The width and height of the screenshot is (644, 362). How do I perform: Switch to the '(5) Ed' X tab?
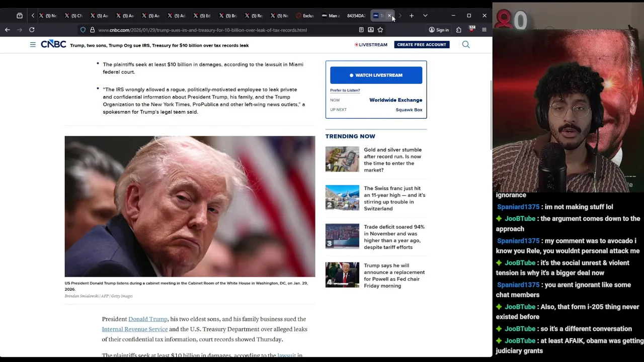202,16
